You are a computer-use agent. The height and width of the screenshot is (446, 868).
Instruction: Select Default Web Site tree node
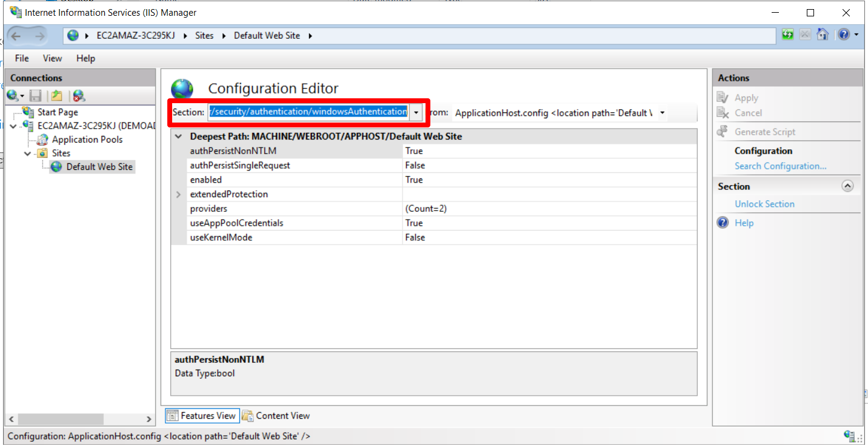point(99,167)
